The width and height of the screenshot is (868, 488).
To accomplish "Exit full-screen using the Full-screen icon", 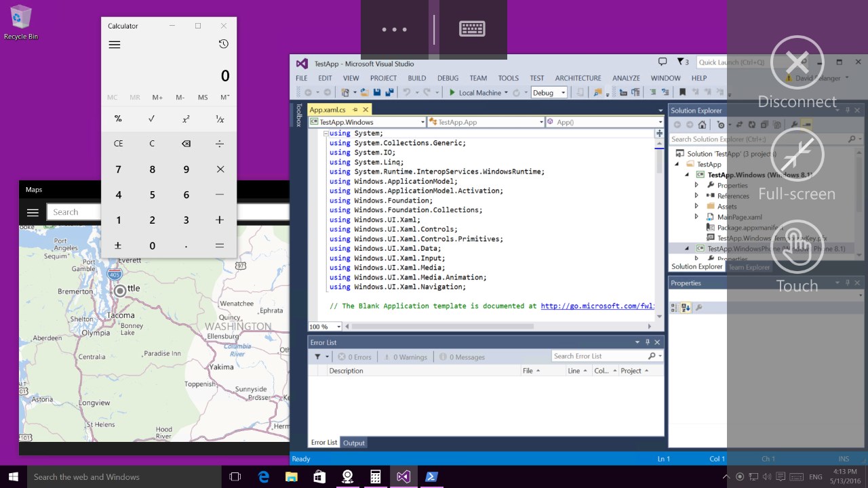I will [797, 155].
